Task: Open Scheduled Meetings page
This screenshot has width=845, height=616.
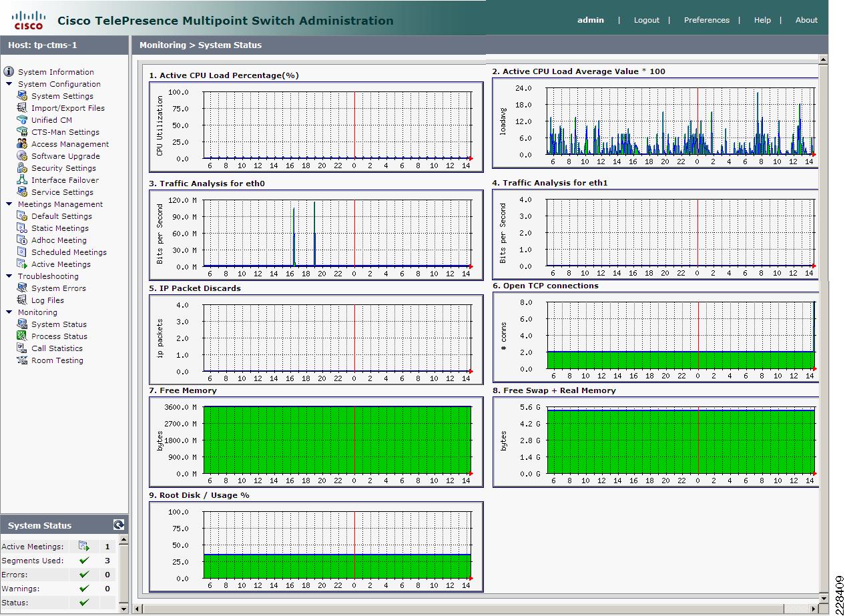Action: pos(69,252)
